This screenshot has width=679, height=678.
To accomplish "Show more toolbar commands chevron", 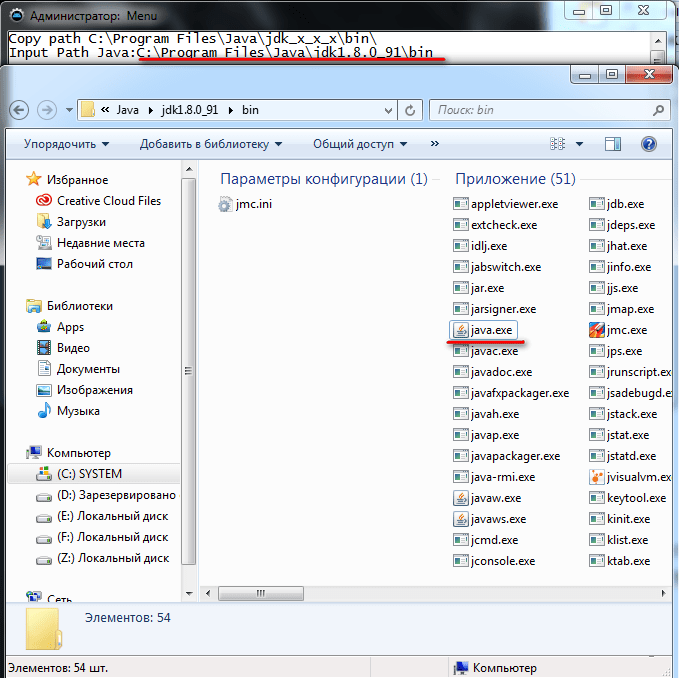I will point(434,143).
